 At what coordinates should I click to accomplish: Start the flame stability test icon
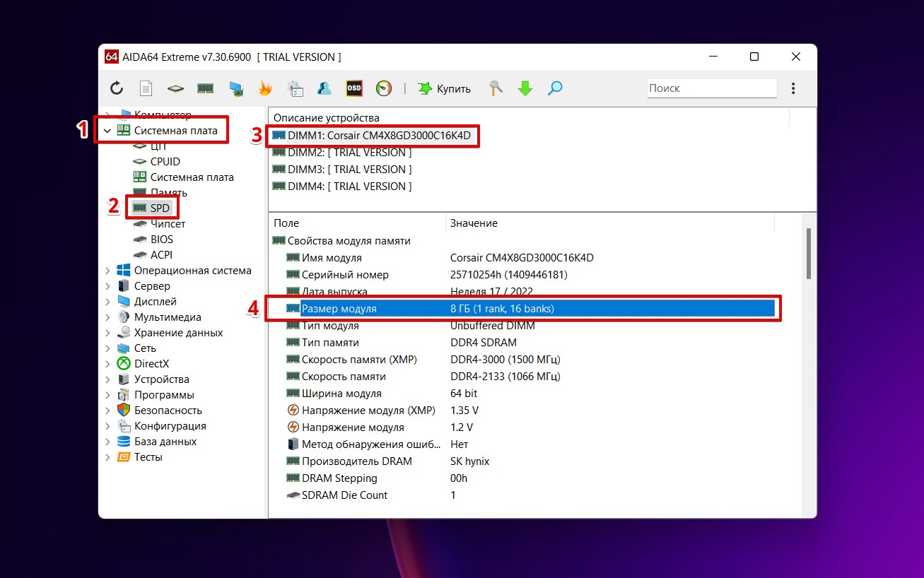265,88
